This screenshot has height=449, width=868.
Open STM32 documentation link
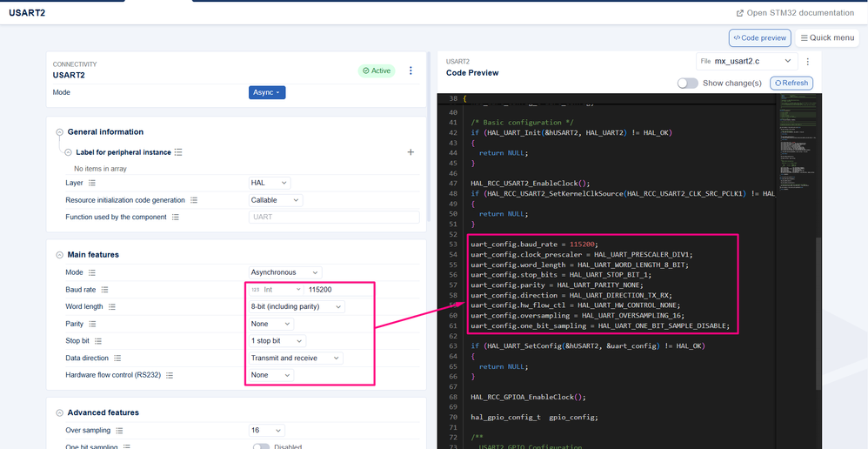pos(795,13)
